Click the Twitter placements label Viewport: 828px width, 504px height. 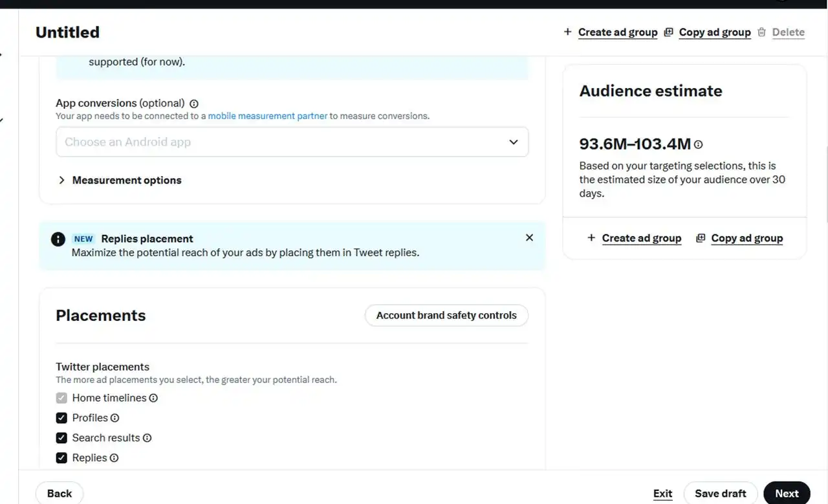tap(102, 367)
